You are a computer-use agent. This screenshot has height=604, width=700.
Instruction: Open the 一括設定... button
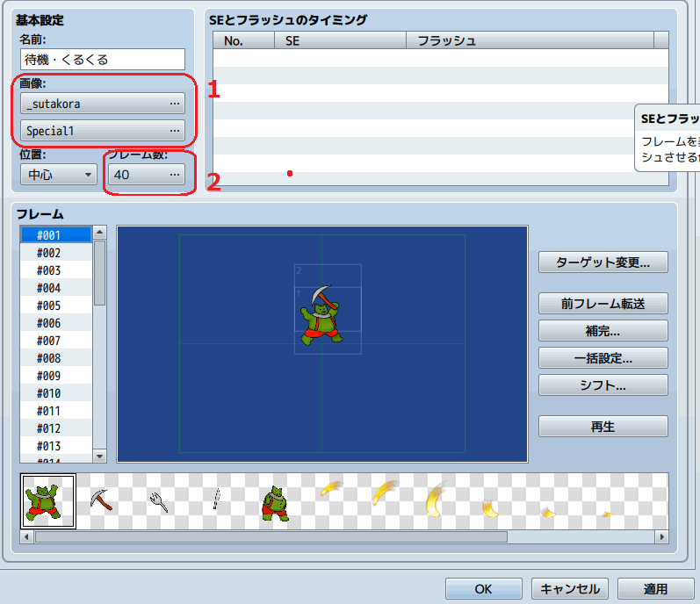[603, 358]
